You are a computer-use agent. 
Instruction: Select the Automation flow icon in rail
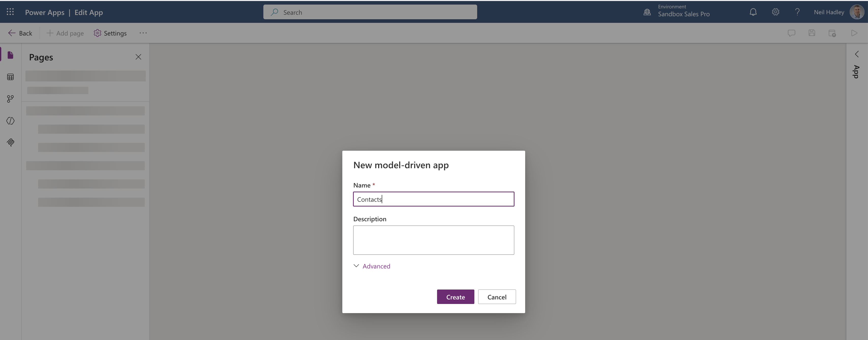coord(10,99)
